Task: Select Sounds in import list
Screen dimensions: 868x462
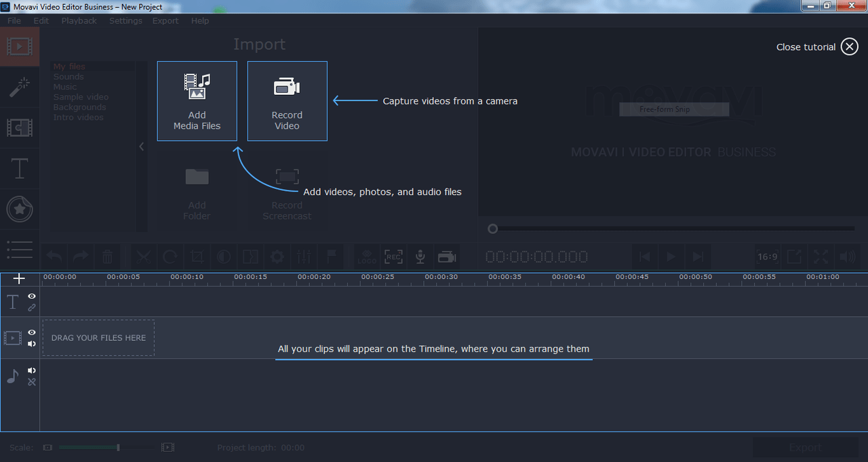Action: [x=69, y=77]
